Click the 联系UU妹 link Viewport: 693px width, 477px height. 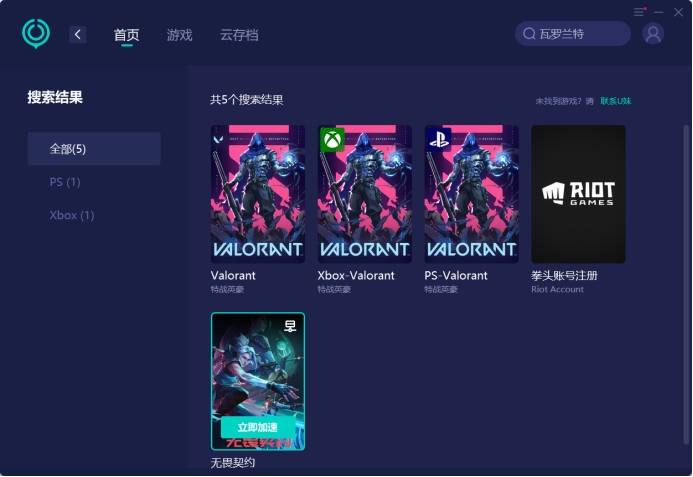[x=615, y=101]
